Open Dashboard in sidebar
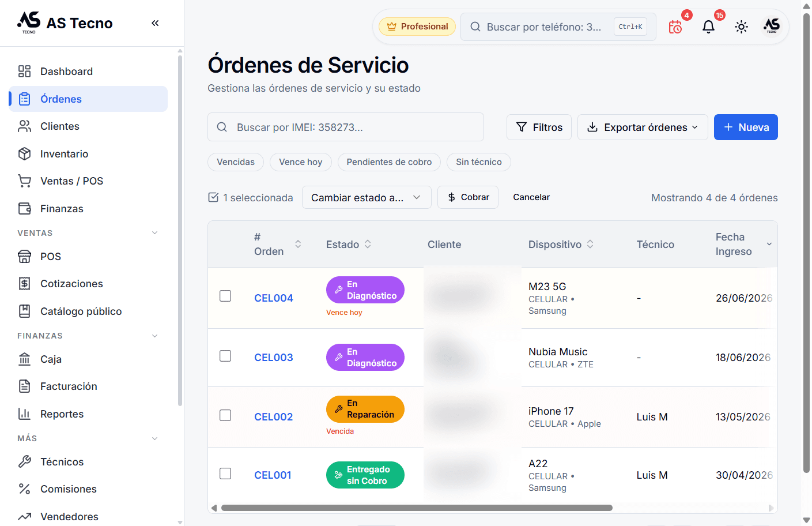Viewport: 812px width, 526px height. pos(88,72)
